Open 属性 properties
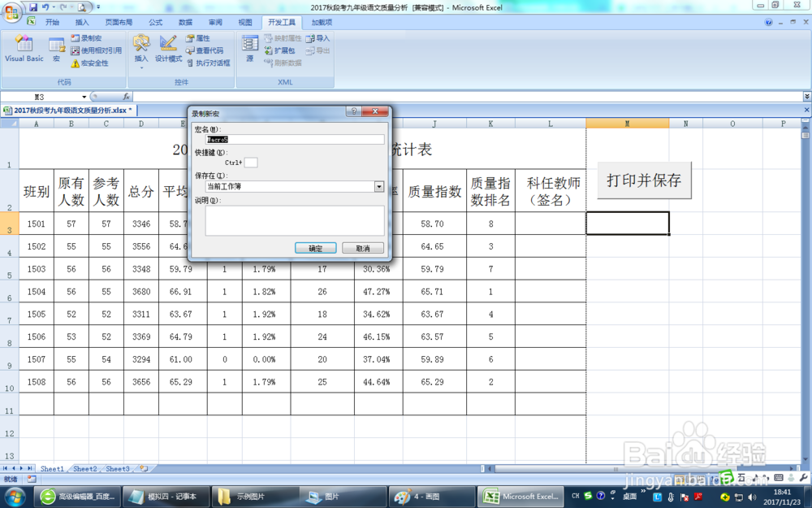 point(198,38)
